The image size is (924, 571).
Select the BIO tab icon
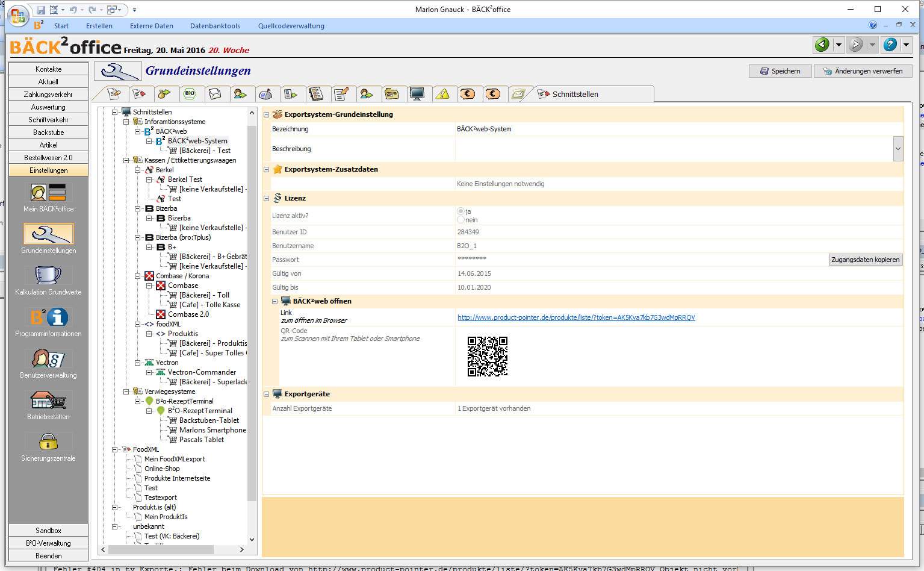tap(190, 94)
